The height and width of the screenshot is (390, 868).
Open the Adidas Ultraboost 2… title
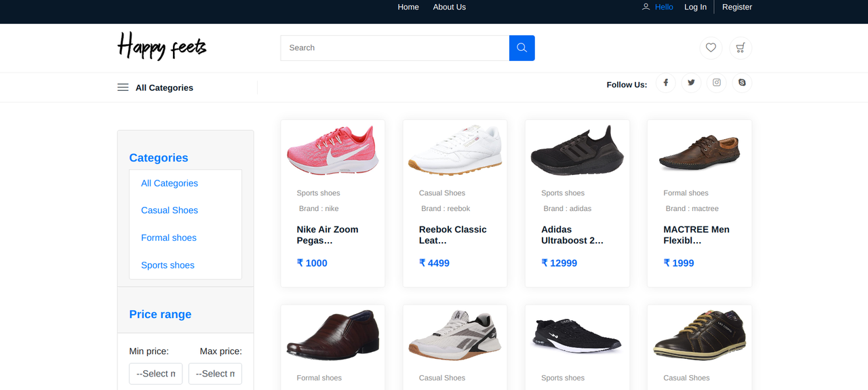point(572,235)
